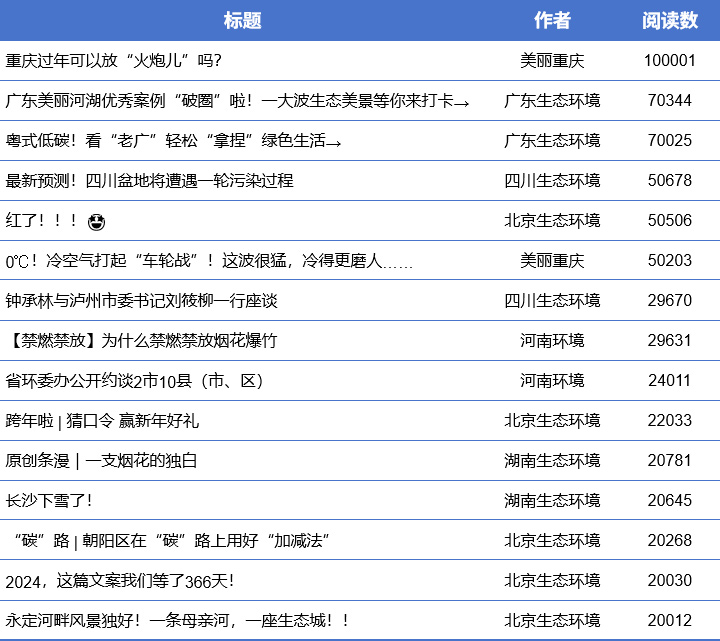Click author 北京生态环境 in the 20030 row

pyautogui.click(x=552, y=581)
